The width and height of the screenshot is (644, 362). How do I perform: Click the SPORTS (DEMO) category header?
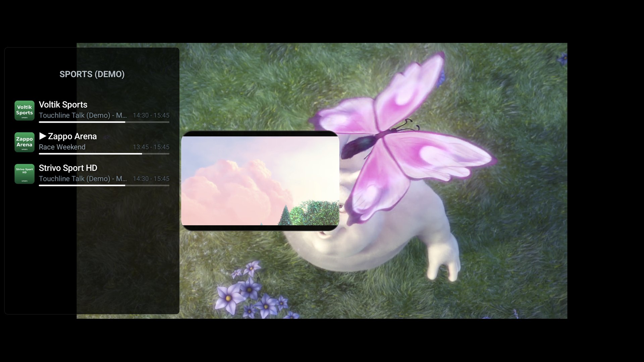(92, 74)
